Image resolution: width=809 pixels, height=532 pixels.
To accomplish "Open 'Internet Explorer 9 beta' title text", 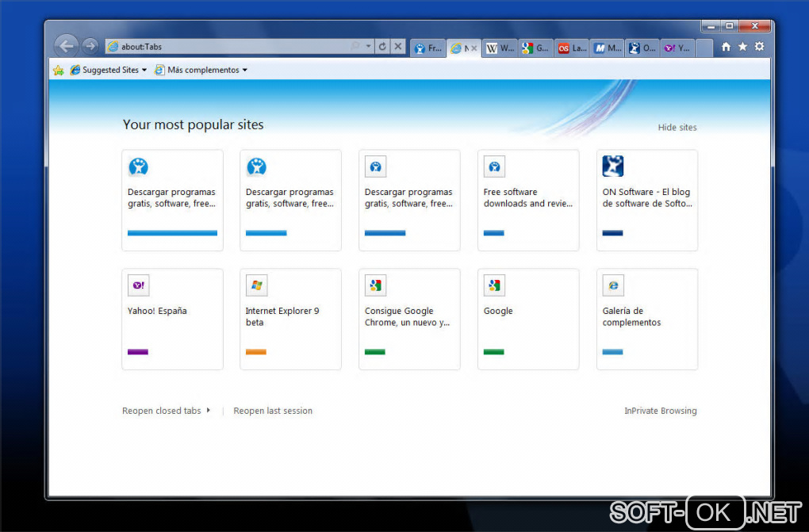I will click(x=282, y=316).
